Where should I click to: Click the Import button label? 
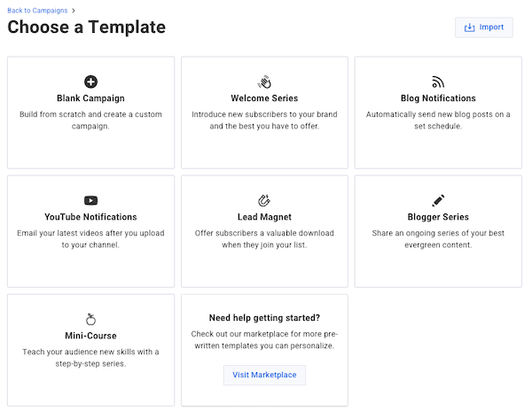[x=491, y=27]
